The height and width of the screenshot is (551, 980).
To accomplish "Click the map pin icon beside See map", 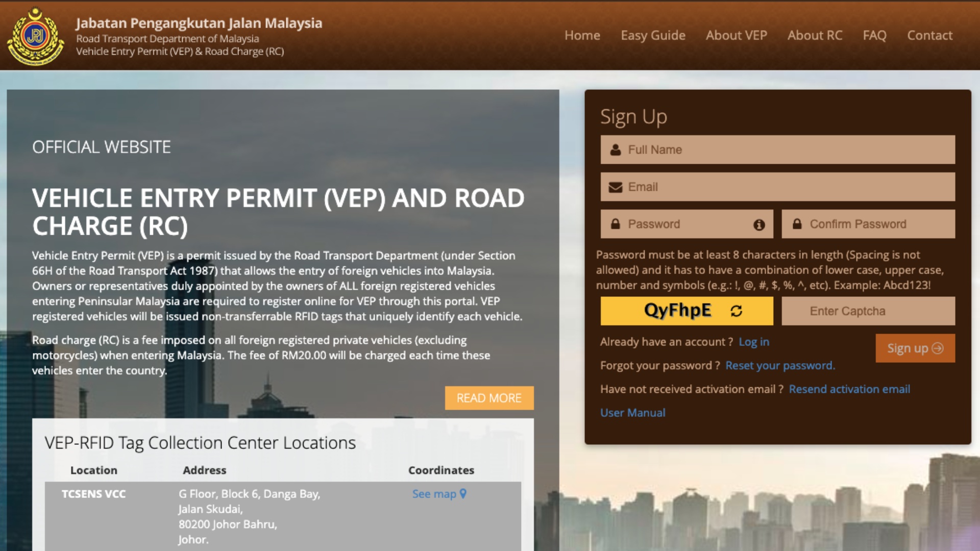I will (463, 493).
